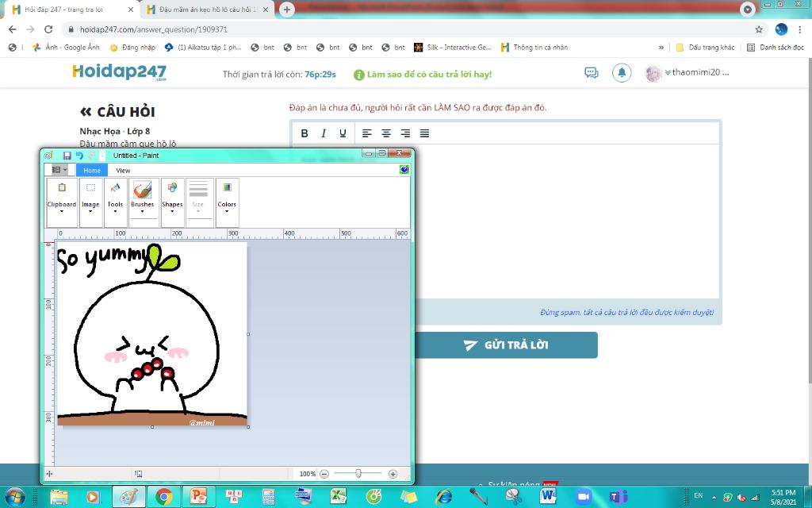The image size is (812, 508).
Task: Select the Brushes tool icon
Action: (x=143, y=190)
